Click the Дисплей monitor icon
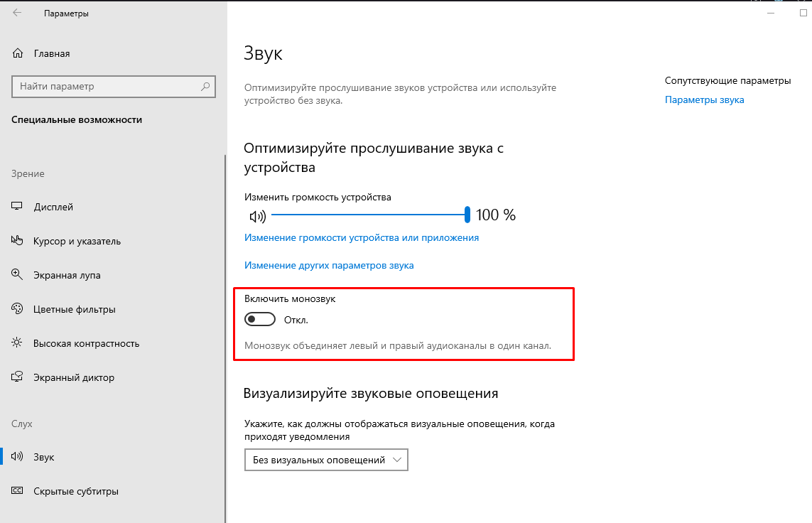Viewport: 812px width, 523px height. point(18,207)
